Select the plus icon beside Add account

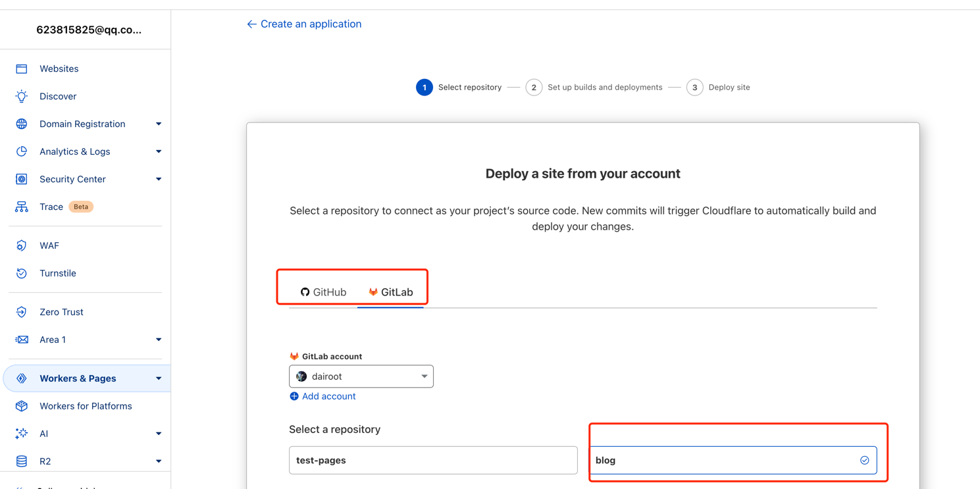point(294,396)
